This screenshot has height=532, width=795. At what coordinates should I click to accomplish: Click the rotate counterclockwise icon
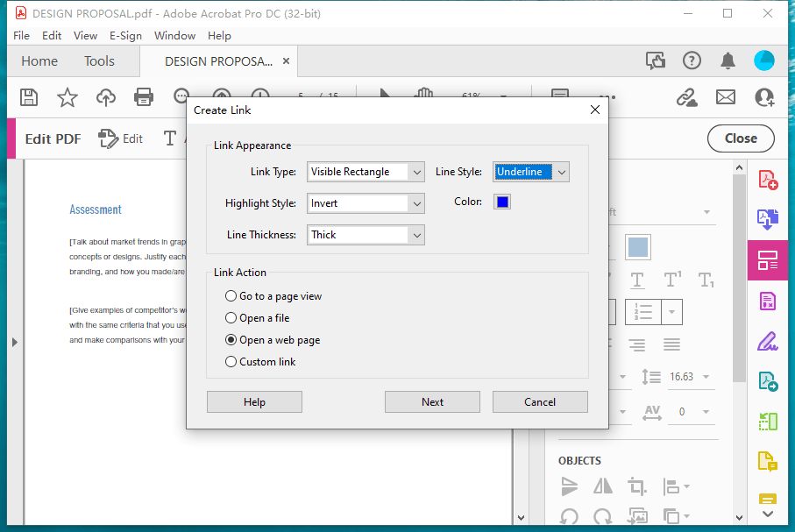click(x=570, y=516)
